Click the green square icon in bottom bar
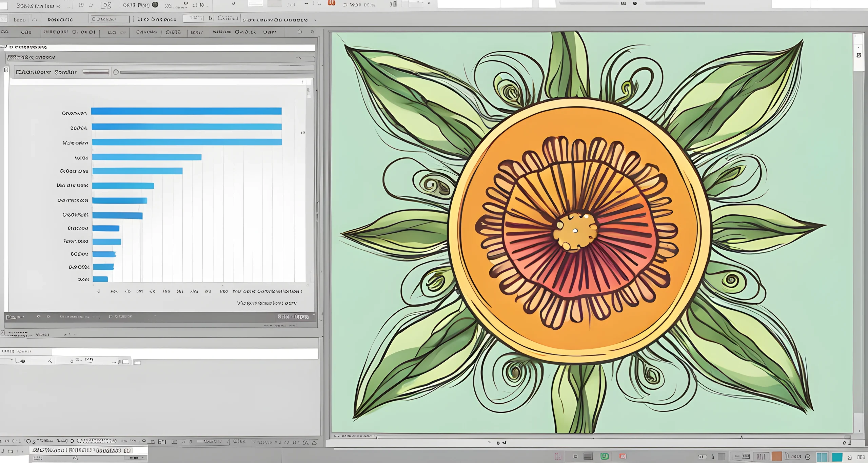The width and height of the screenshot is (868, 463). click(x=605, y=456)
